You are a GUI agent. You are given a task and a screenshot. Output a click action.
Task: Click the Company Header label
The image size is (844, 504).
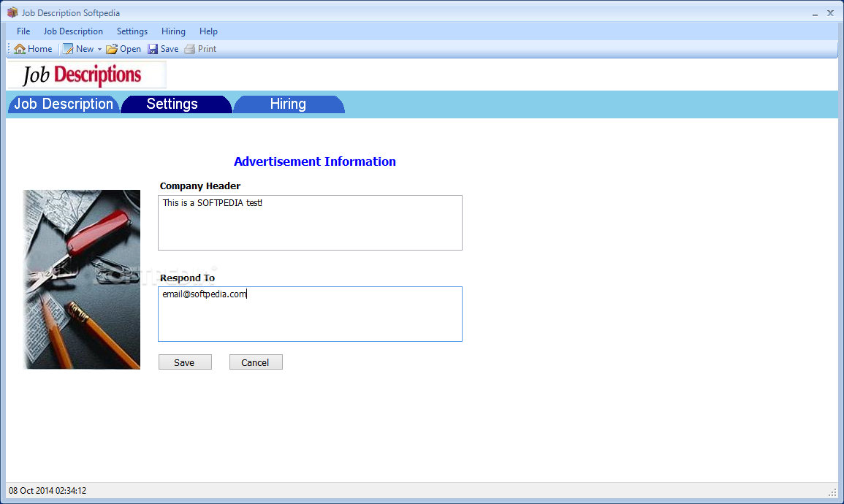pos(199,186)
